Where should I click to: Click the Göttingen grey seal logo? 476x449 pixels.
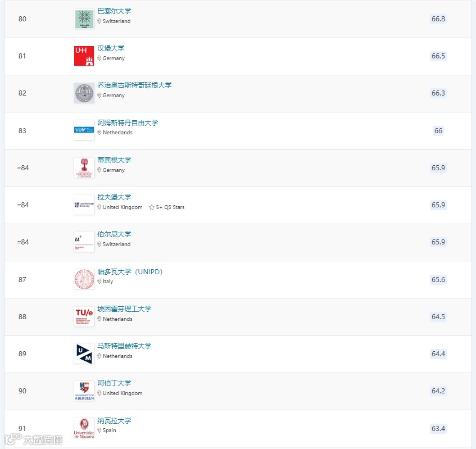point(84,93)
